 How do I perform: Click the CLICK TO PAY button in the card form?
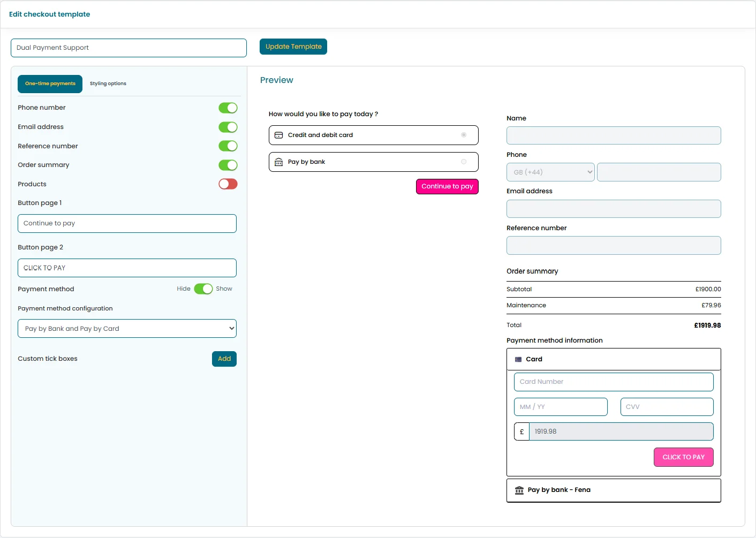[683, 457]
